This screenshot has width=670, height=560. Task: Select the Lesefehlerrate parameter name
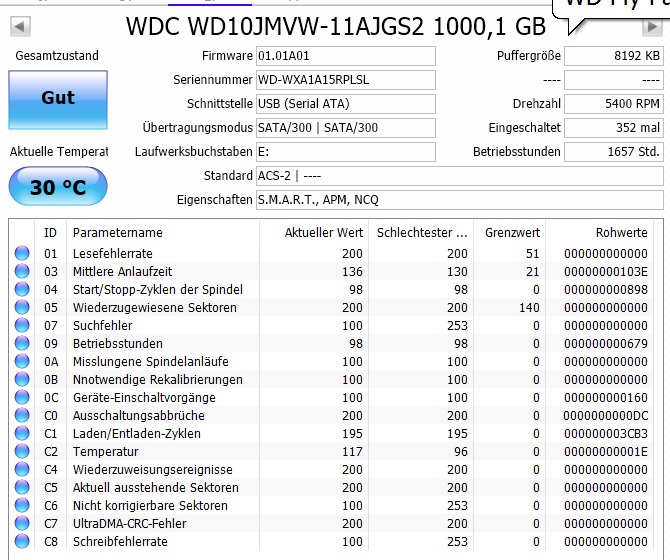pos(113,253)
